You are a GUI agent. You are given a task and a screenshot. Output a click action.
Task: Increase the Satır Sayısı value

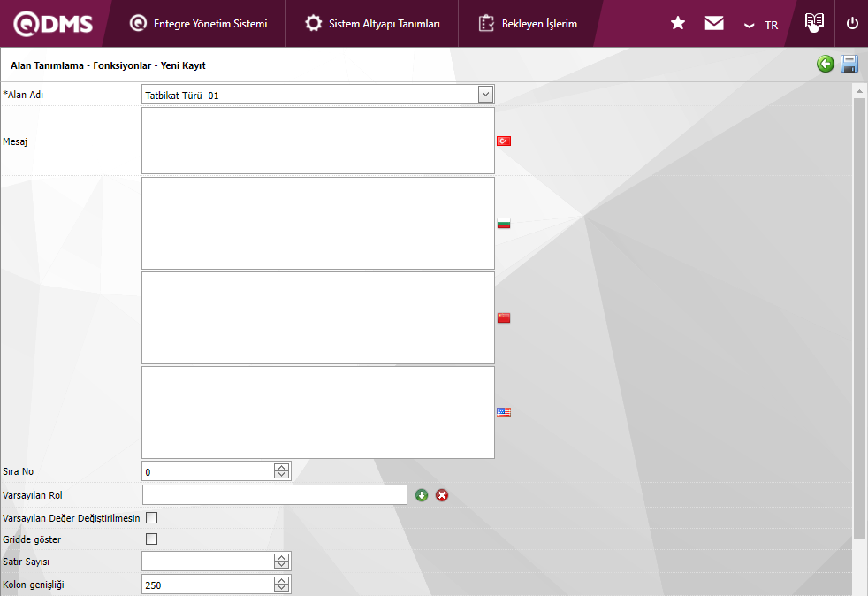pyautogui.click(x=281, y=557)
